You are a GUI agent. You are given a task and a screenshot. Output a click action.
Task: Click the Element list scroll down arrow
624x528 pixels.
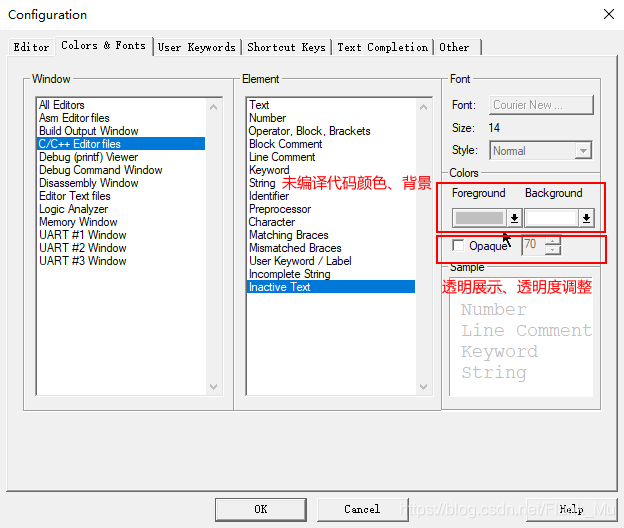pyautogui.click(x=424, y=387)
